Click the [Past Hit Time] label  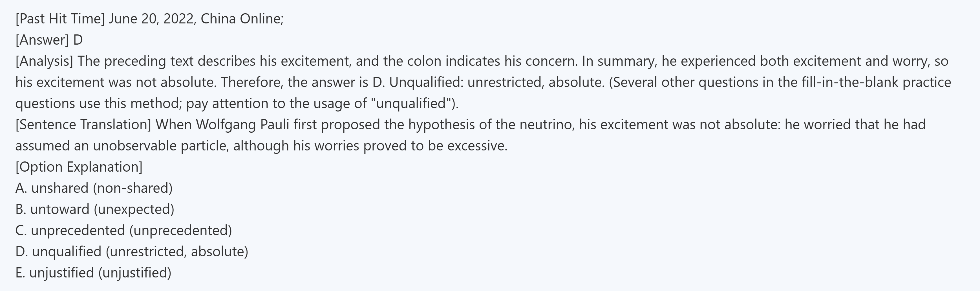(x=60, y=19)
